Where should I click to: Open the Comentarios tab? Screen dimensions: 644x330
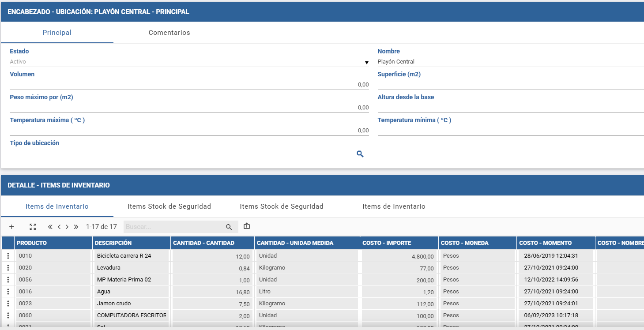point(169,33)
